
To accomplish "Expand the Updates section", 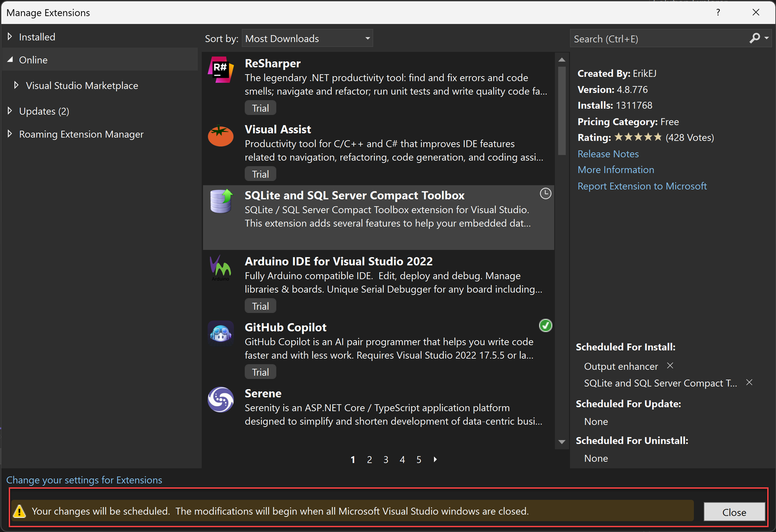I will [x=44, y=111].
